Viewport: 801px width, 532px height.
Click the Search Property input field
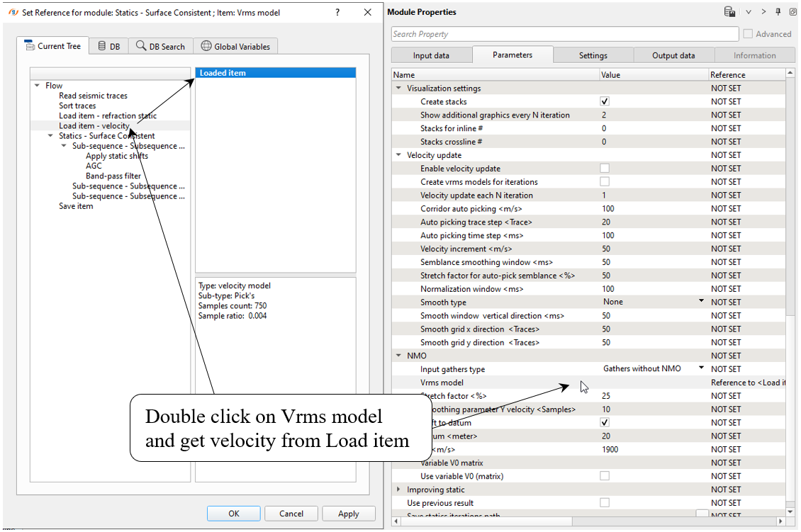tap(564, 34)
